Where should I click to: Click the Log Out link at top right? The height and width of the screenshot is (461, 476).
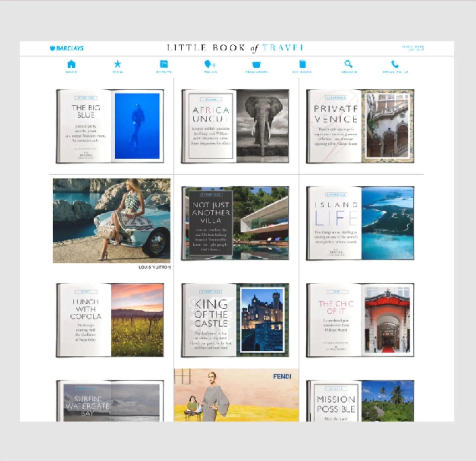[x=416, y=50]
